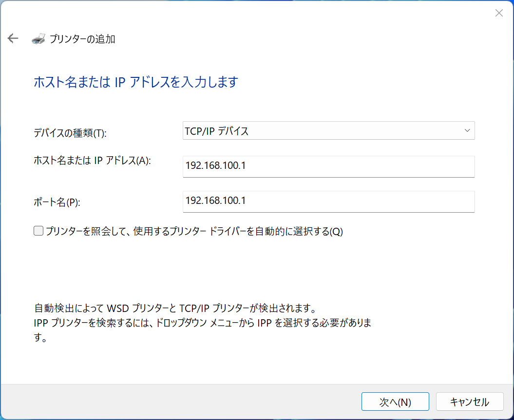Viewport: 514px width, 420px height.
Task: Select the 192.168.100.1 host address text
Action: (x=211, y=165)
